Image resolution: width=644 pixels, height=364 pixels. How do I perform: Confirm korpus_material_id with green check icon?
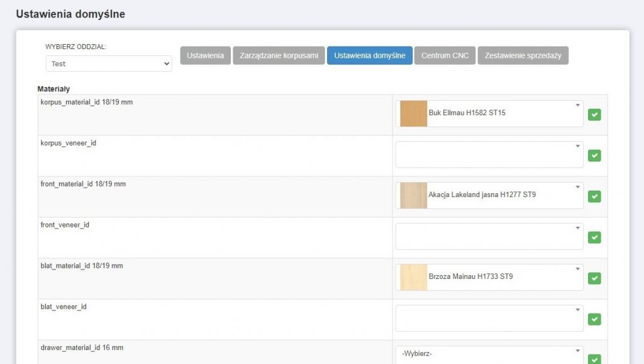[594, 115]
